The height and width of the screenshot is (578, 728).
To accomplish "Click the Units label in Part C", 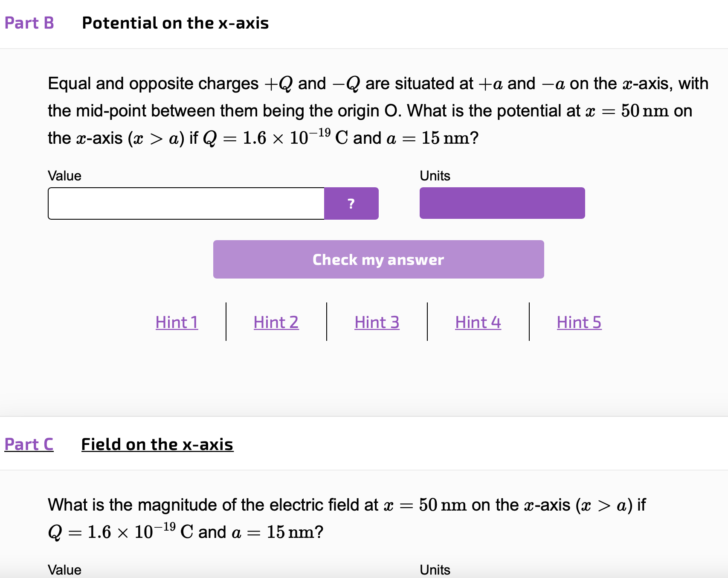I will point(435,569).
